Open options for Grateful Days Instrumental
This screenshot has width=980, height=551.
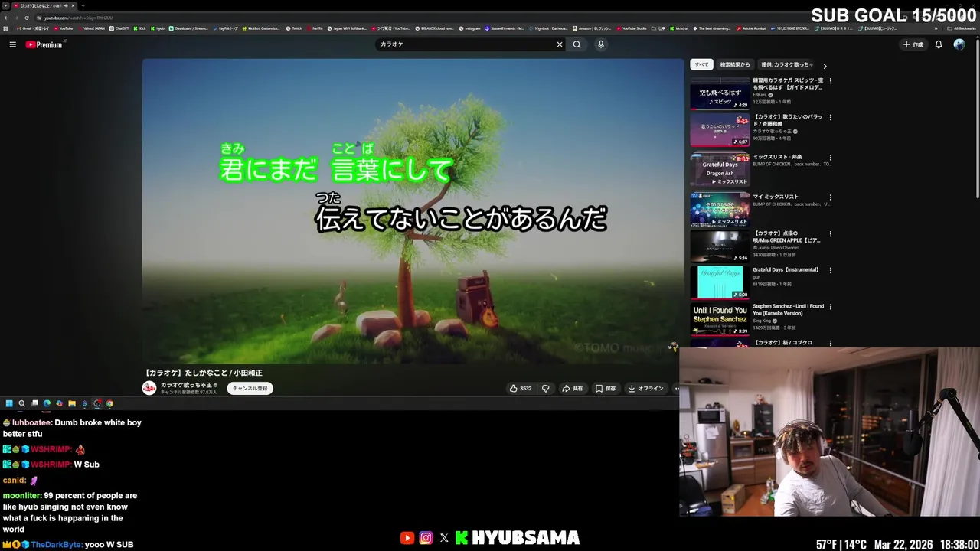pyautogui.click(x=831, y=270)
